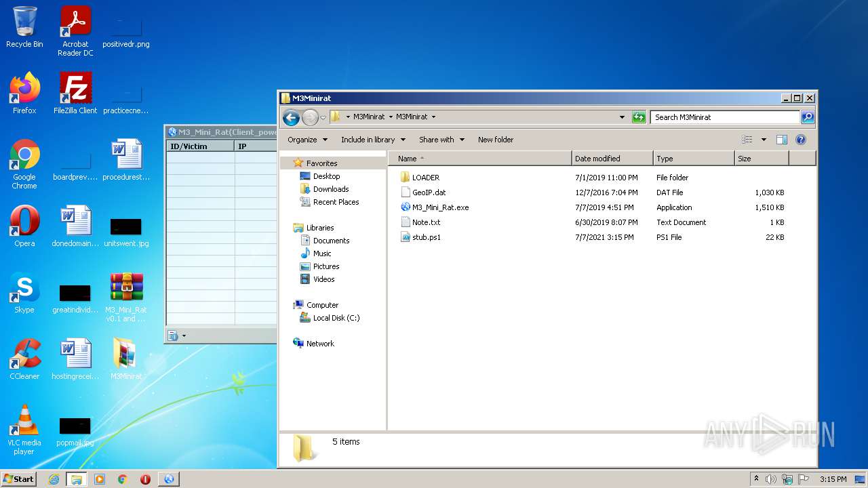Click New folder button
Viewport: 868px width, 488px height.
pos(496,140)
